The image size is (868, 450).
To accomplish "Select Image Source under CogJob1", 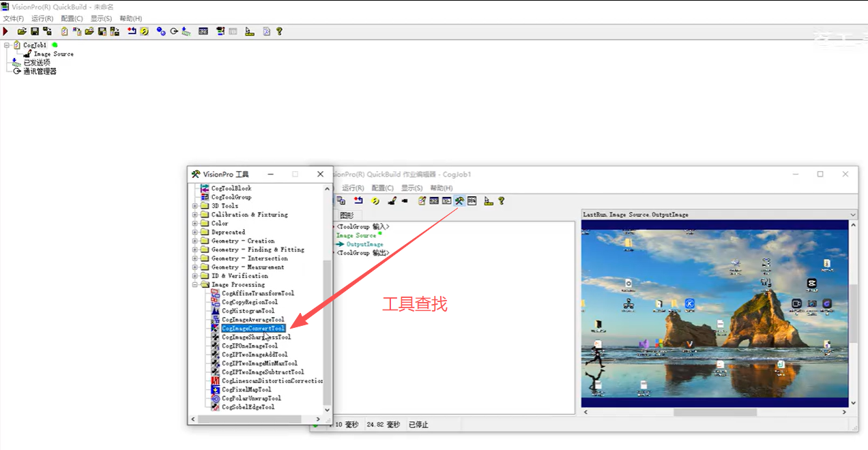I will point(53,54).
